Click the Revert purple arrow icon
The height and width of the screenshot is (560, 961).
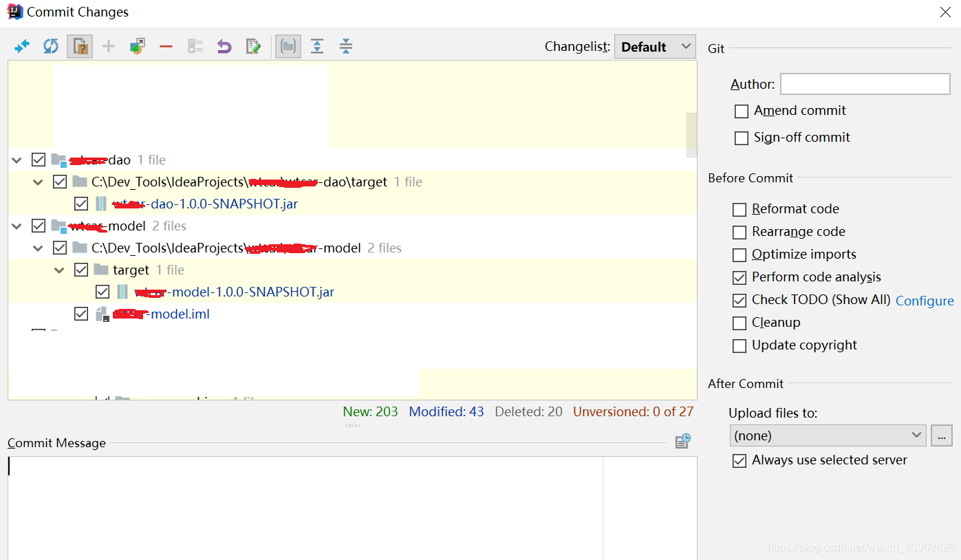pos(224,46)
